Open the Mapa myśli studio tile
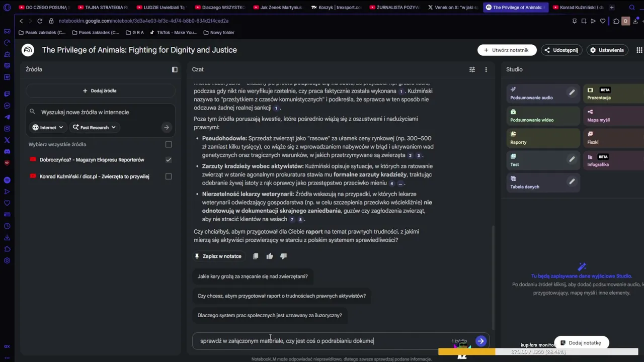Image resolution: width=644 pixels, height=362 pixels. (x=614, y=116)
